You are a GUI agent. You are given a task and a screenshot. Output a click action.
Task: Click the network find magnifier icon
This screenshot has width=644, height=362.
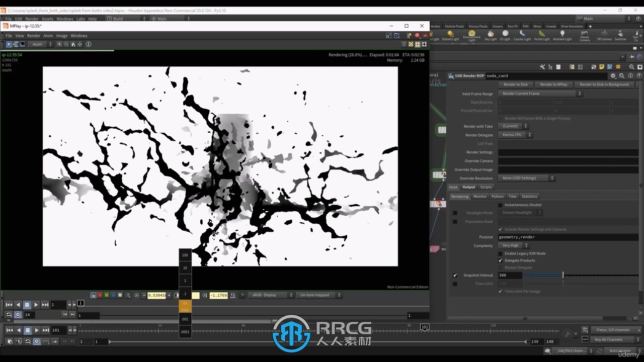click(x=632, y=67)
